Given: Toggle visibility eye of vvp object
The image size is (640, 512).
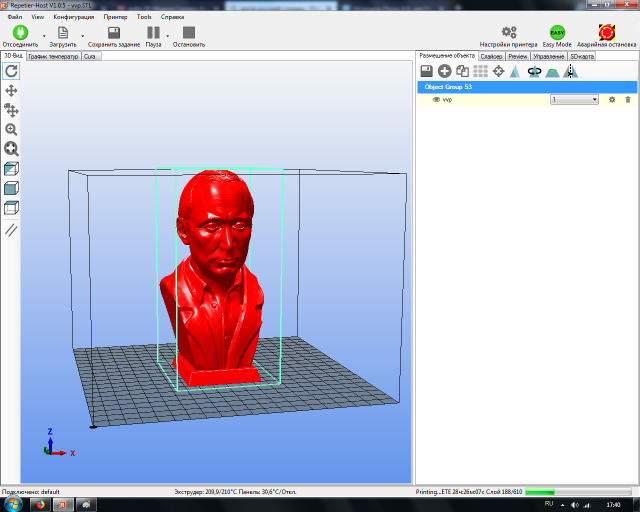Looking at the screenshot, I should tap(436, 100).
